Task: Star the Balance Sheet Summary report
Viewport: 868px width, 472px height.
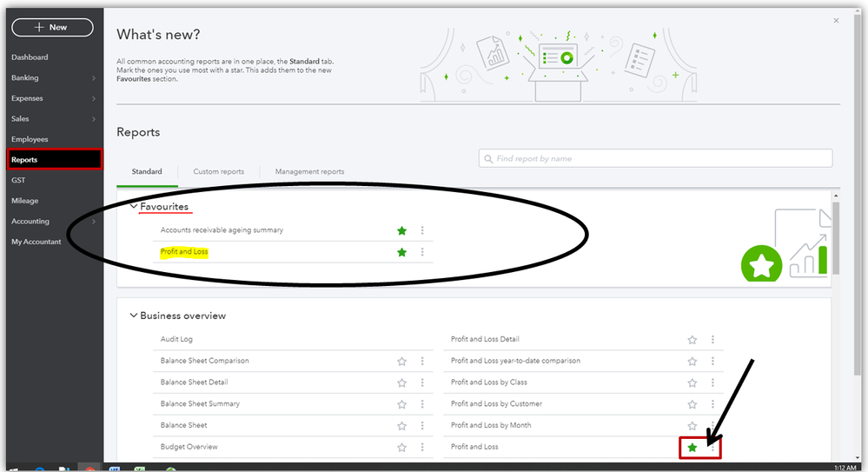Action: click(x=402, y=404)
